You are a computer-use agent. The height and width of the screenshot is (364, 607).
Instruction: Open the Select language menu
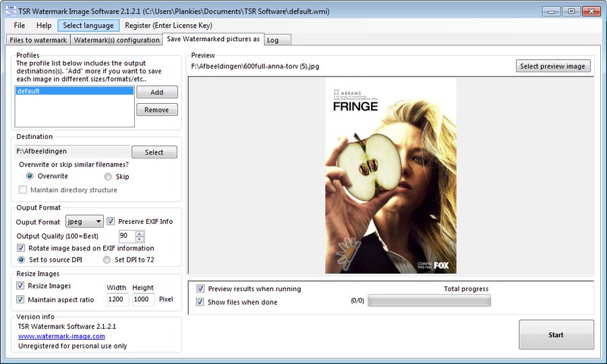tap(88, 26)
